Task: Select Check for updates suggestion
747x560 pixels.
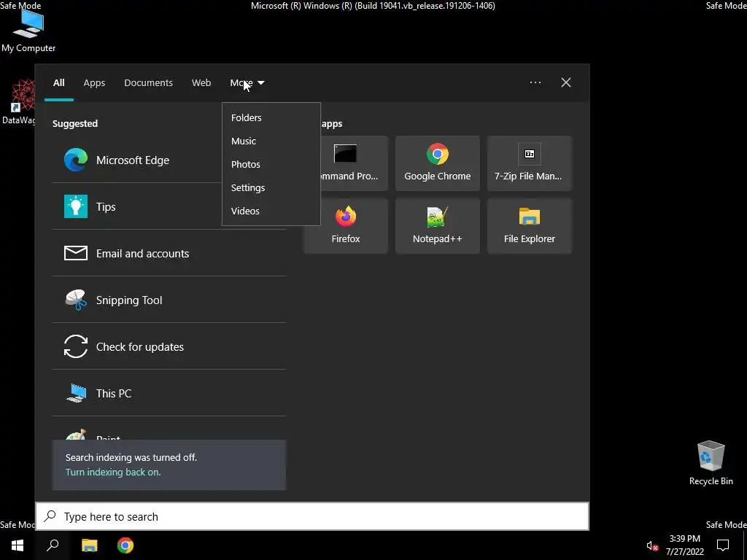Action: pos(169,346)
